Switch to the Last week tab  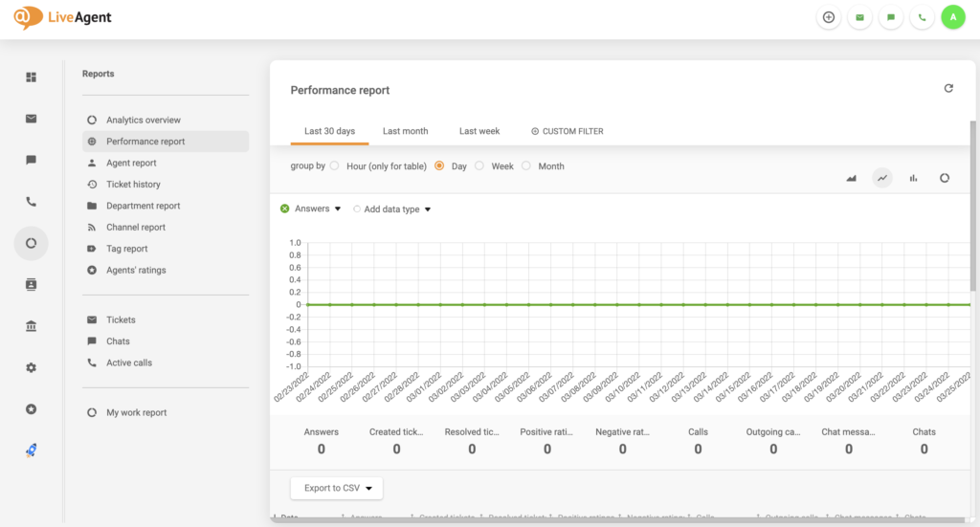click(479, 131)
